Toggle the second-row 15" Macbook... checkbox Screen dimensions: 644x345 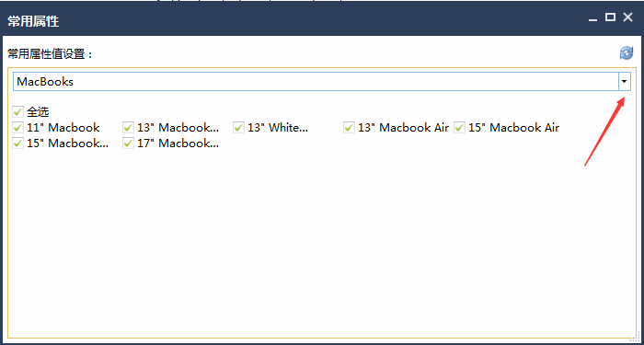[x=17, y=144]
